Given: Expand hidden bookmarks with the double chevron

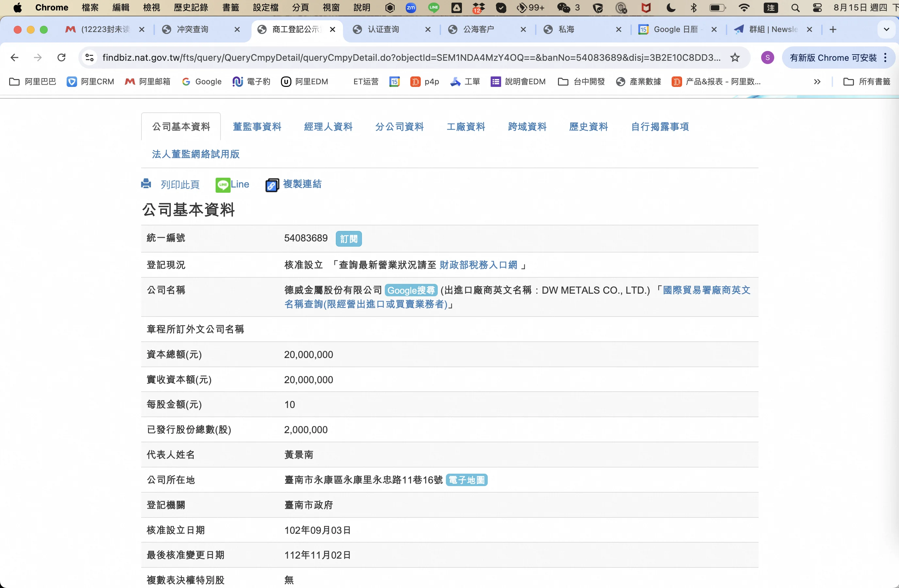Looking at the screenshot, I should (x=817, y=82).
